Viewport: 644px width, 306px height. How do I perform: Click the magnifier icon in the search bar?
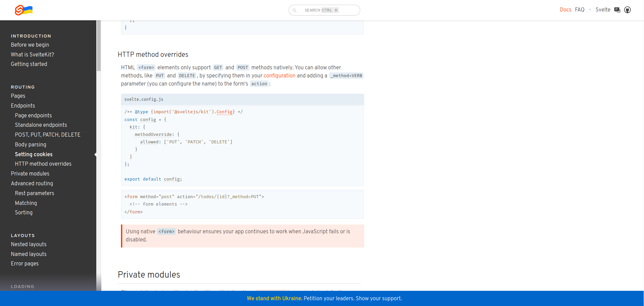tap(295, 10)
